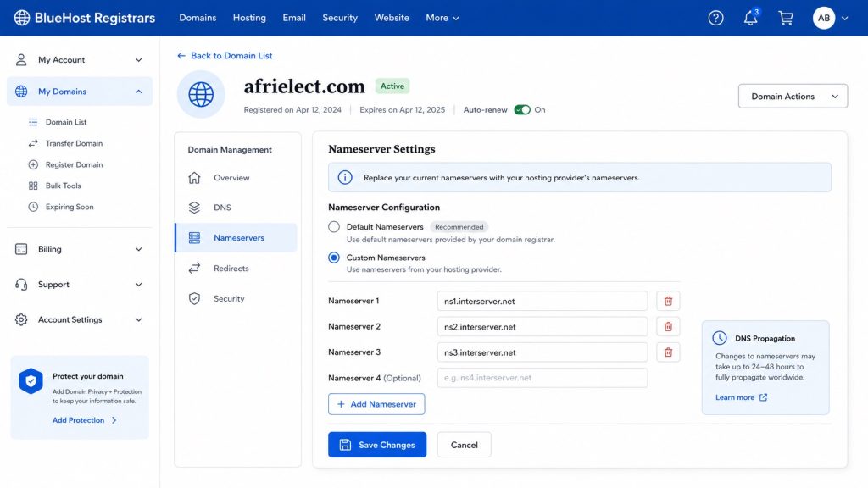868x488 pixels.
Task: Click the Nameserver 1 input field
Action: pos(542,301)
